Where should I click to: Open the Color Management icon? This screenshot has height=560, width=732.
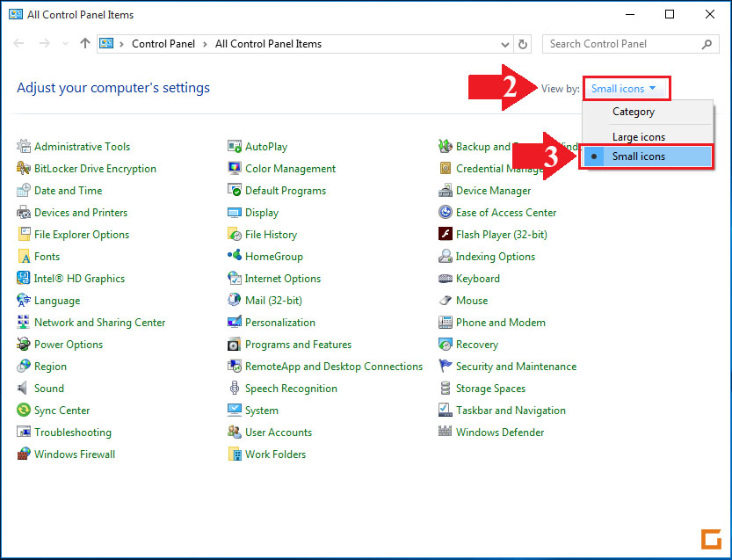pos(235,168)
